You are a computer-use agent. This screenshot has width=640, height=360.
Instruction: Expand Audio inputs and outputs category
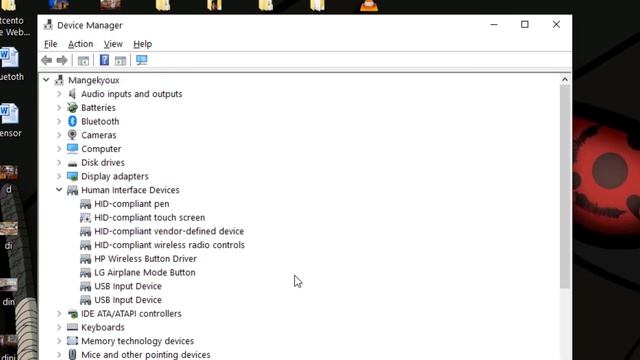(x=59, y=94)
